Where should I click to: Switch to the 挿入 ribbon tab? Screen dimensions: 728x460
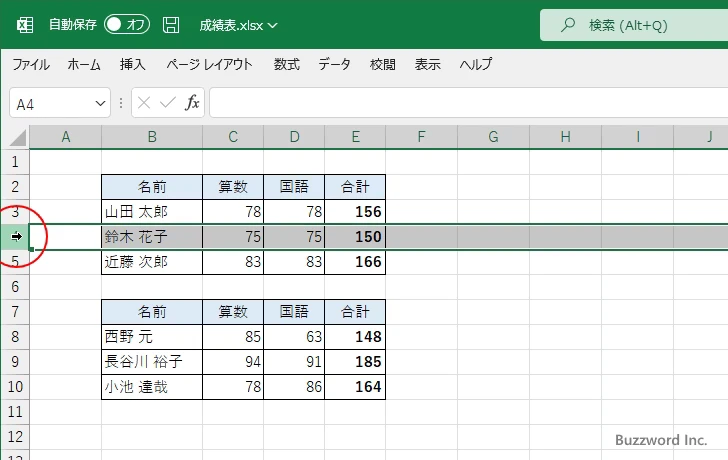pos(133,64)
